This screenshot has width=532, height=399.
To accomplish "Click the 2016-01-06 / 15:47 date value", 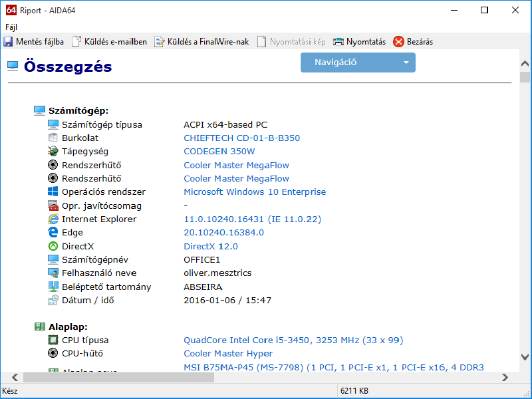I will pyautogui.click(x=227, y=301).
